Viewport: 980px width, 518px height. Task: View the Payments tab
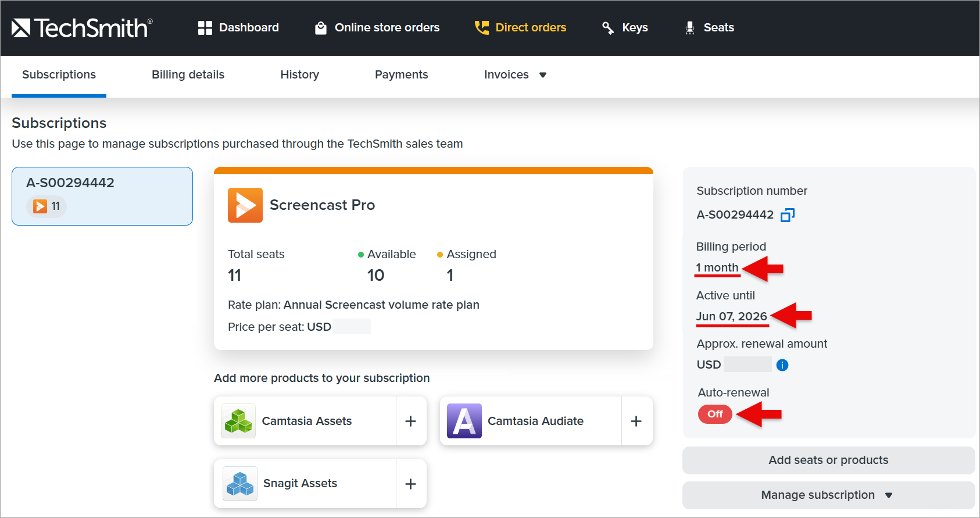[402, 74]
